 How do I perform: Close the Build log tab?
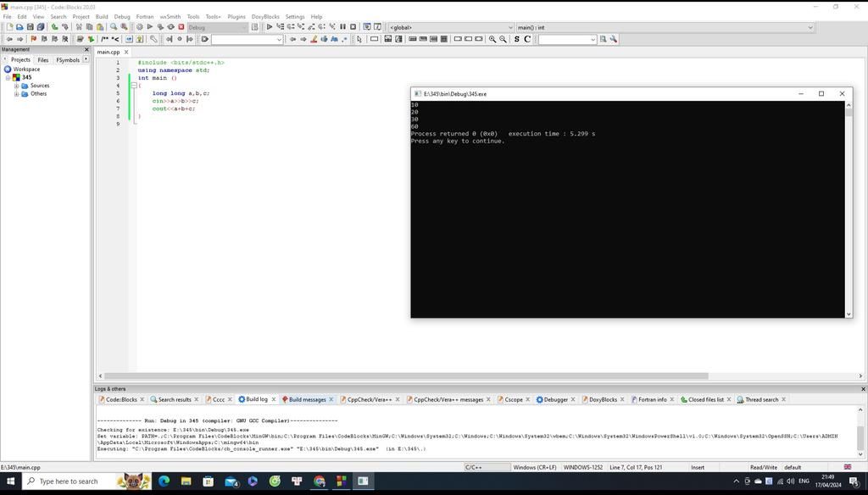(x=274, y=399)
